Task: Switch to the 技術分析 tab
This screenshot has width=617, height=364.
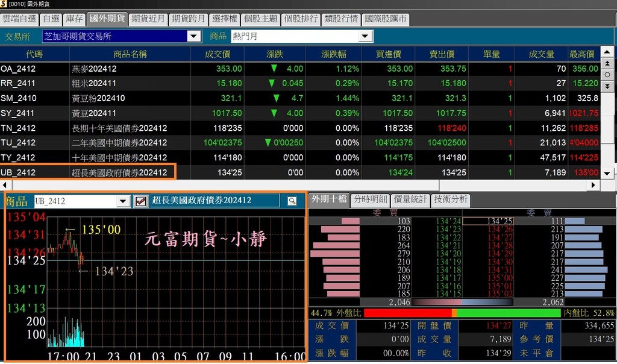Action: [x=451, y=199]
